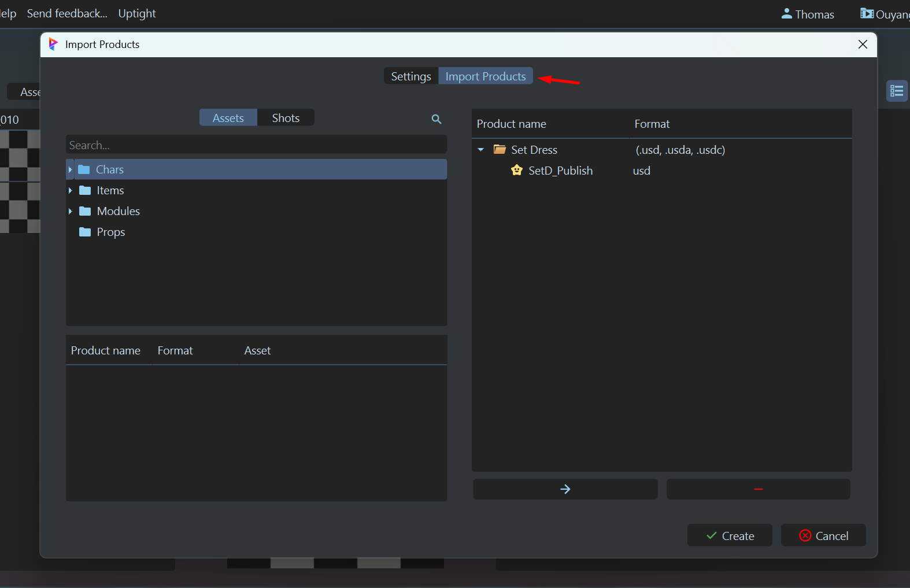Open Send feedback menu item

[x=67, y=13]
